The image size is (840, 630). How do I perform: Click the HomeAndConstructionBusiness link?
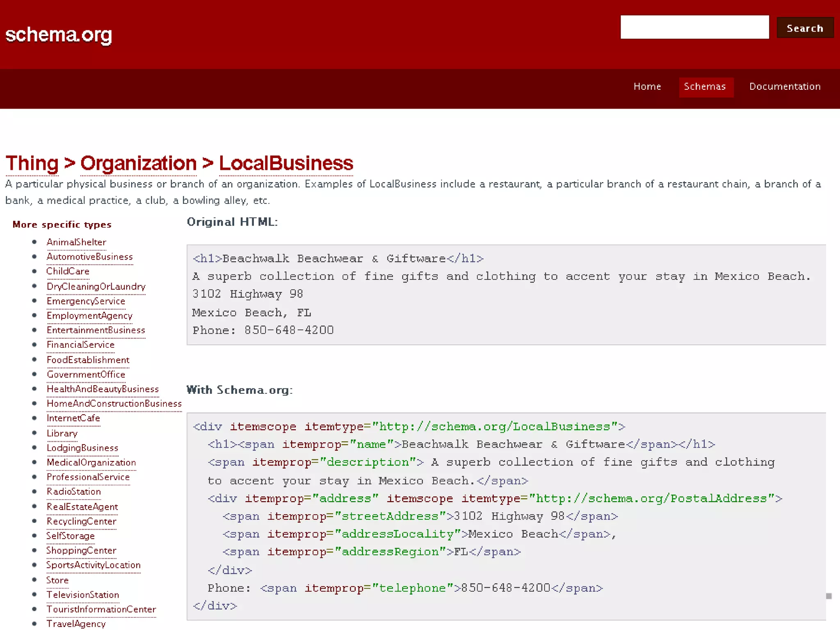coord(114,404)
